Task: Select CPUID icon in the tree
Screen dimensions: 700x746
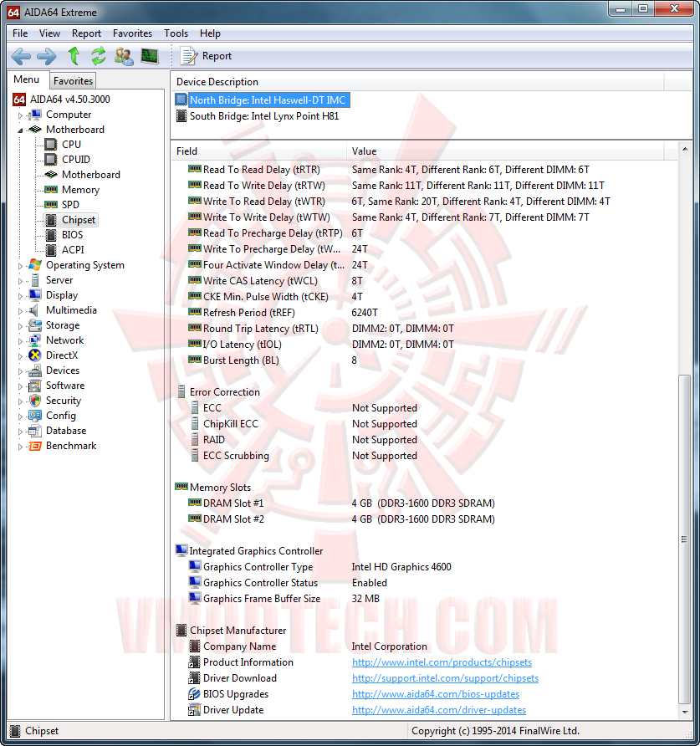Action: 50,160
